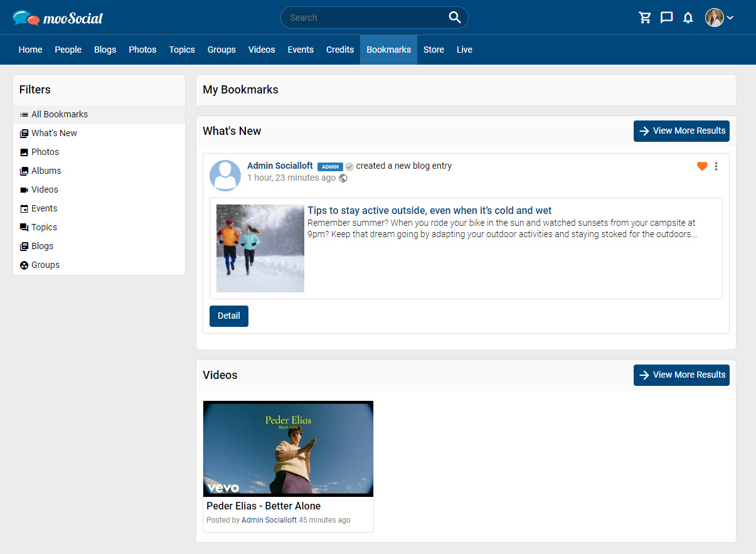Click the Albums filter icon

(x=24, y=171)
